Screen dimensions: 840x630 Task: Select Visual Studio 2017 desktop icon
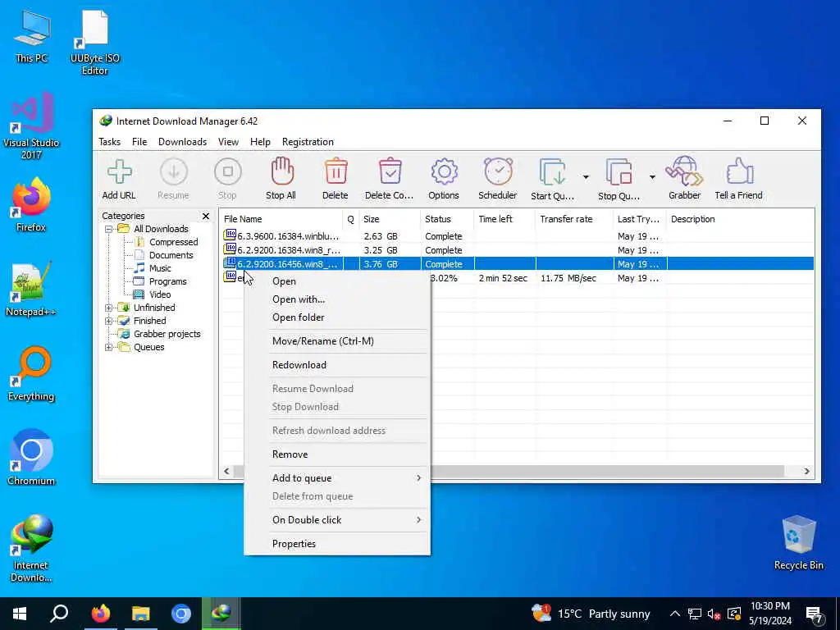31,126
